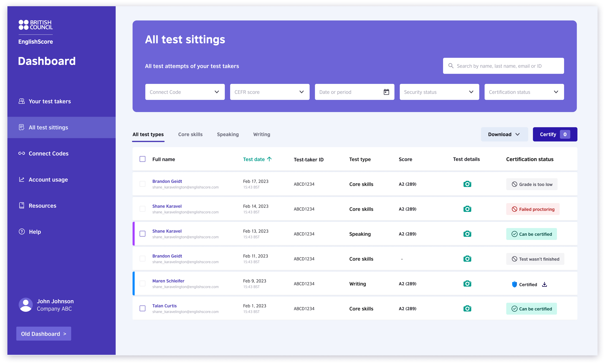Open the Download dropdown button
605x364 pixels.
504,134
